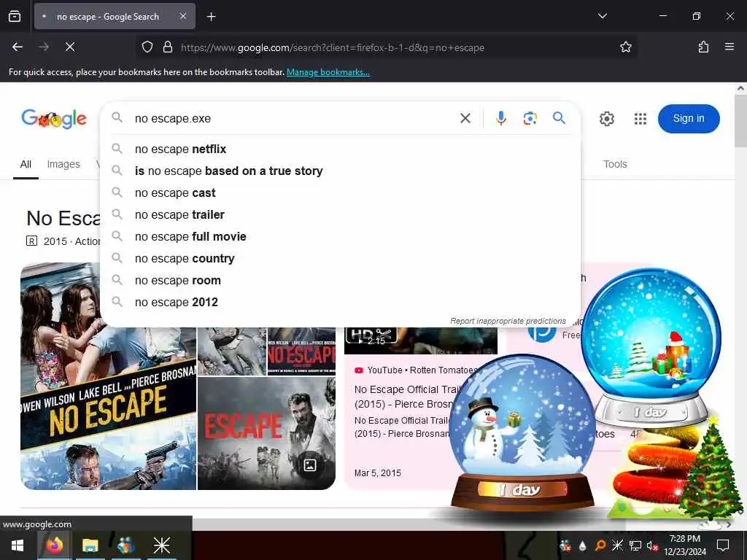Click the water drop tray icon
The height and width of the screenshot is (560, 747).
[x=582, y=545]
